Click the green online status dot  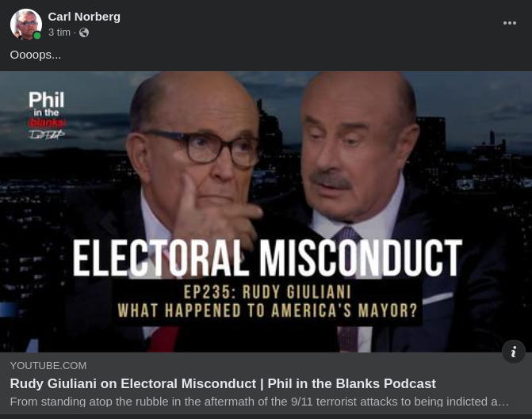click(x=37, y=36)
